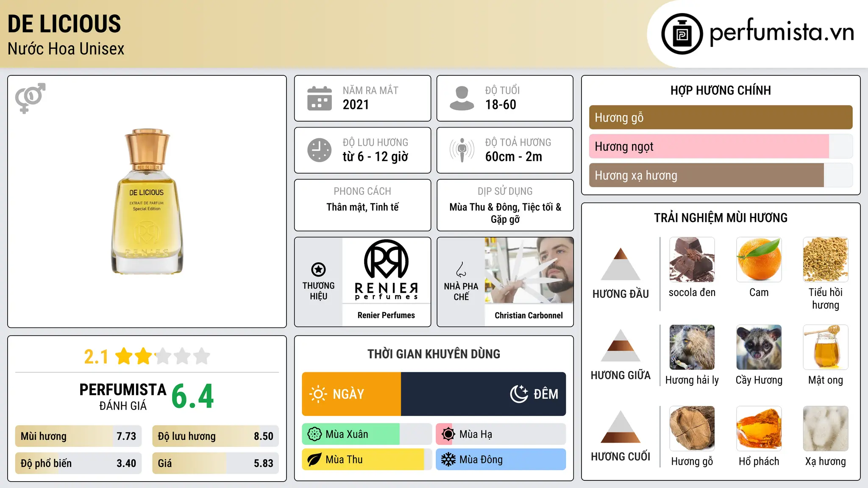
Task: Click the Hợp hương chính heading
Action: tap(721, 90)
